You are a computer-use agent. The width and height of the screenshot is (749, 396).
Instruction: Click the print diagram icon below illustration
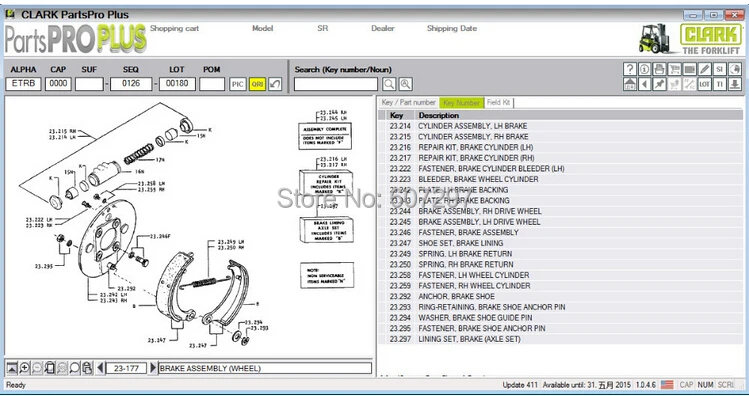[x=87, y=368]
